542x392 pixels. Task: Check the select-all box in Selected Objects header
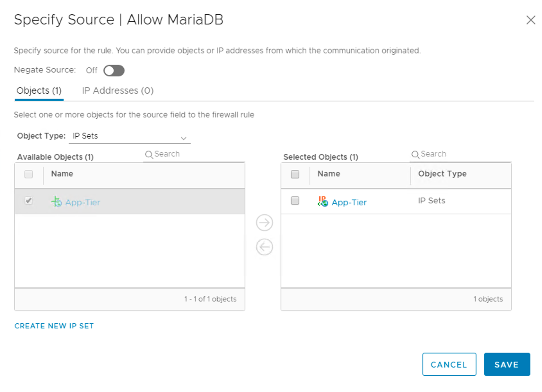[x=295, y=174]
